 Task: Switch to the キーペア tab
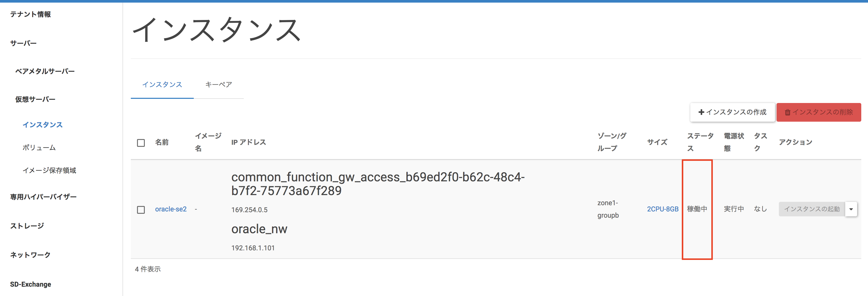pos(218,84)
